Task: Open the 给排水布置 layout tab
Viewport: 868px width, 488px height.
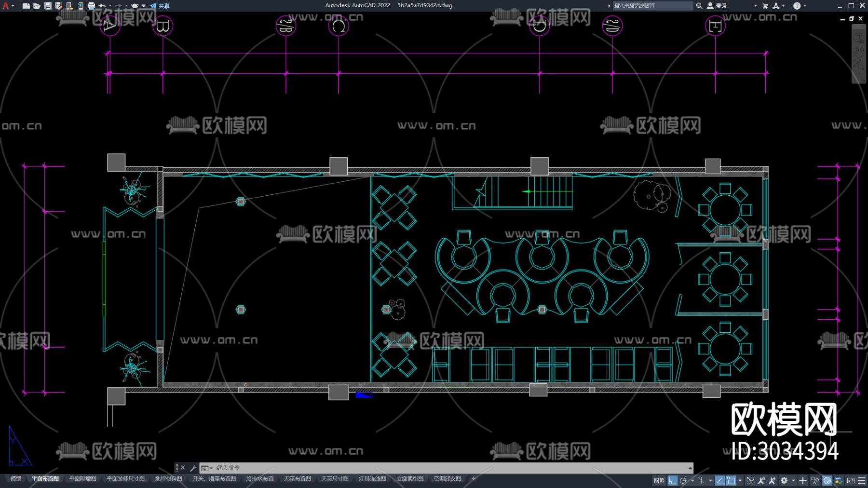Action: [x=260, y=479]
